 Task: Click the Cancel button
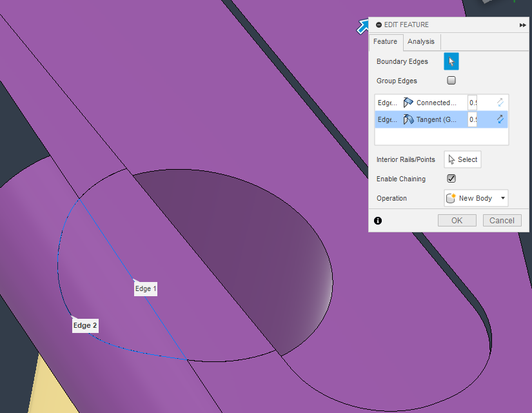coord(502,221)
